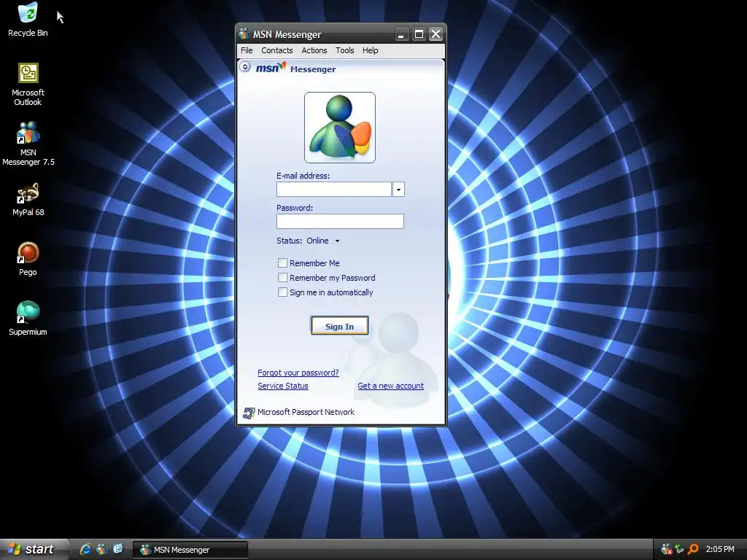
Task: Open the Contacts menu
Action: pos(276,50)
